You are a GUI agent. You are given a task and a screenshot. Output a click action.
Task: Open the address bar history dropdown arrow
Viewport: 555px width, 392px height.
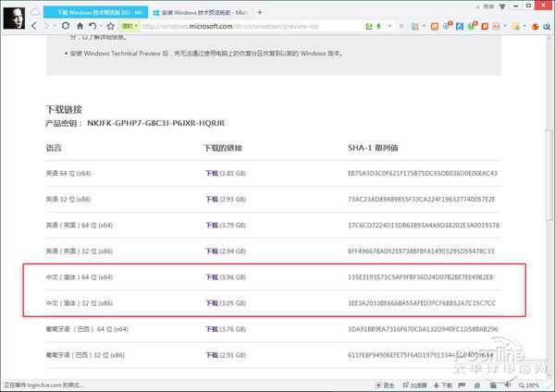[x=390, y=26]
